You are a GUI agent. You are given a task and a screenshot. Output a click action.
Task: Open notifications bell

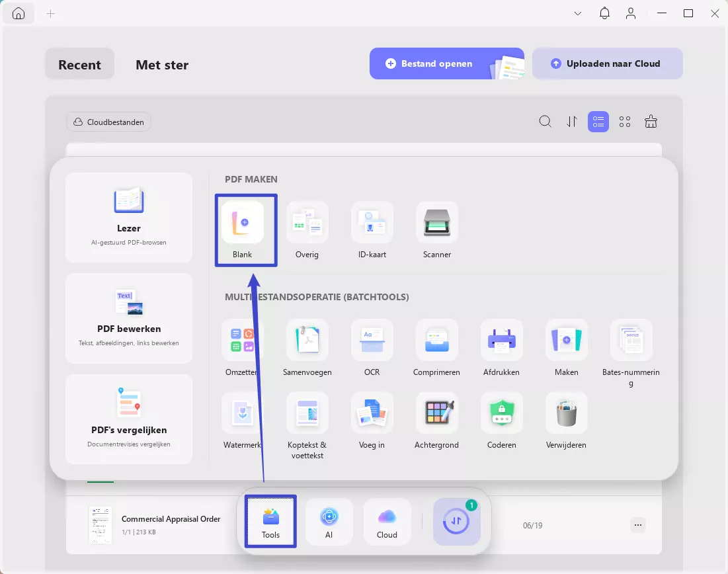604,13
